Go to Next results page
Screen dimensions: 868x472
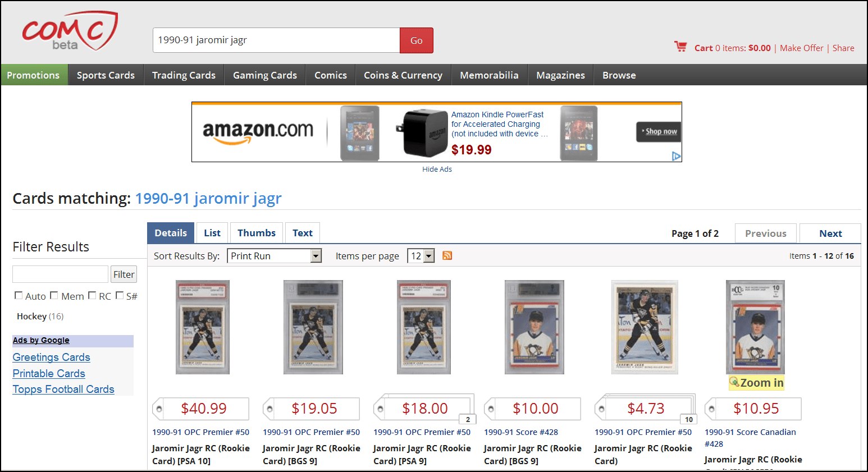click(830, 233)
